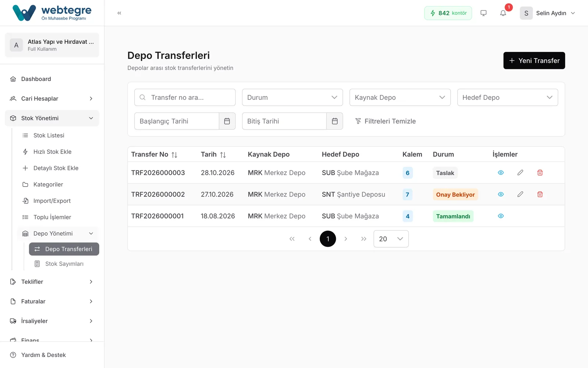
Task: View transfer TRF2026000002 via eye icon
Action: (501, 194)
